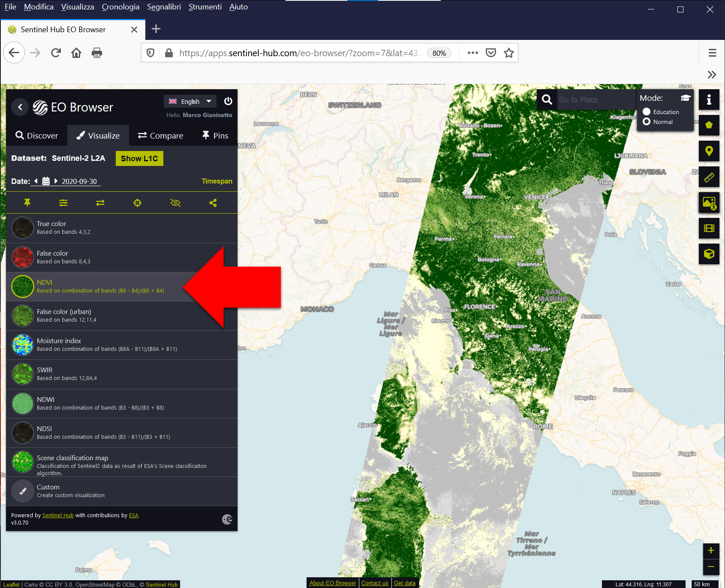Switch to the Compare tab

coord(160,136)
